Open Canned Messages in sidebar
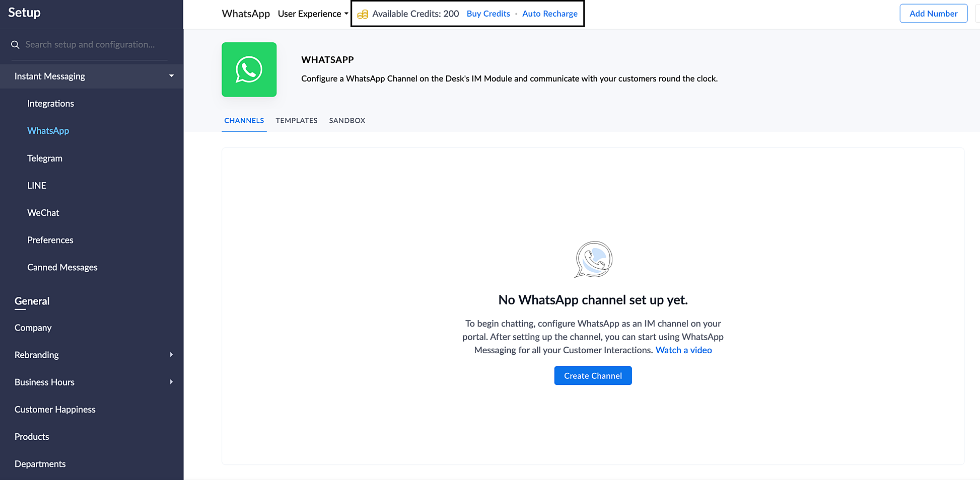The width and height of the screenshot is (980, 480). pos(62,268)
